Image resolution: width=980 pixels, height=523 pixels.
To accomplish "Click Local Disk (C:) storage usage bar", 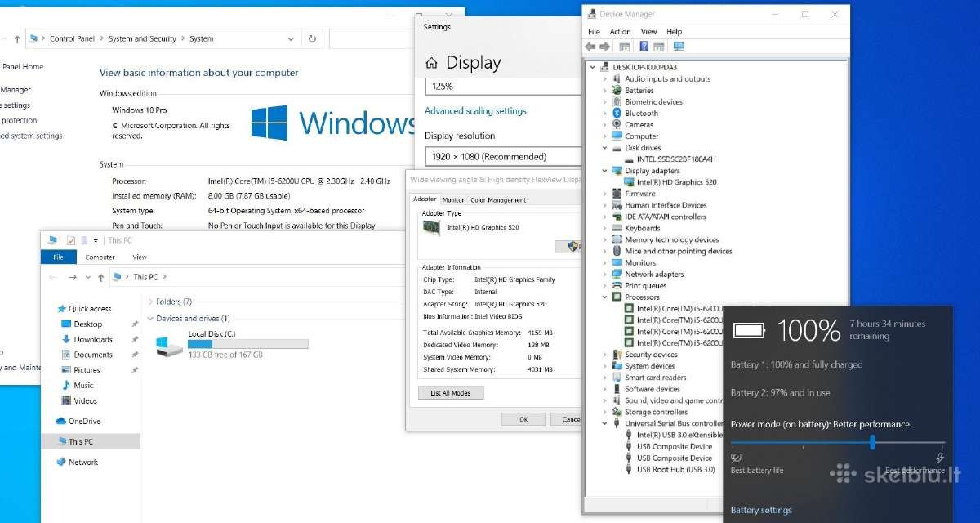I will [x=248, y=344].
